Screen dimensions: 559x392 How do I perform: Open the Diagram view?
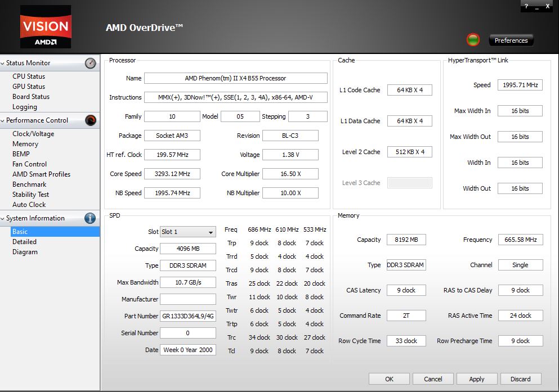click(25, 252)
